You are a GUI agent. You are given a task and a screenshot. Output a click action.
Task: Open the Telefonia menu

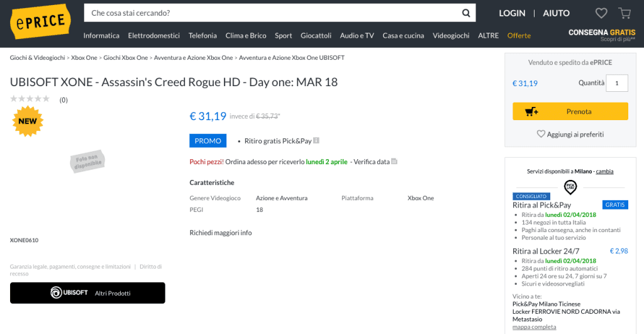203,36
